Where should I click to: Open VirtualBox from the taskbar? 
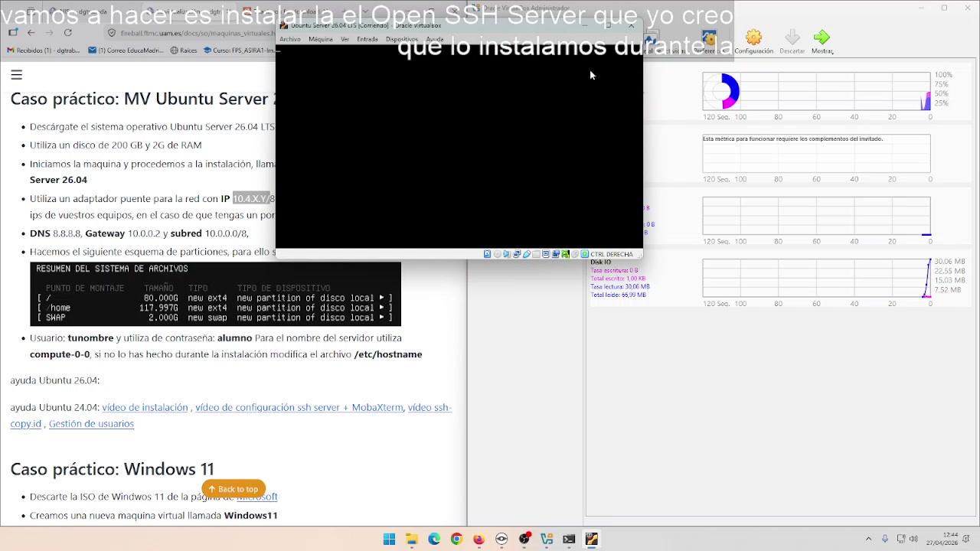[x=547, y=539]
